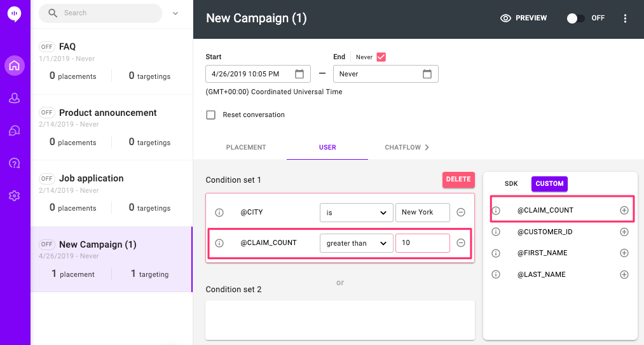Click info icon next to @CITY condition

[219, 213]
